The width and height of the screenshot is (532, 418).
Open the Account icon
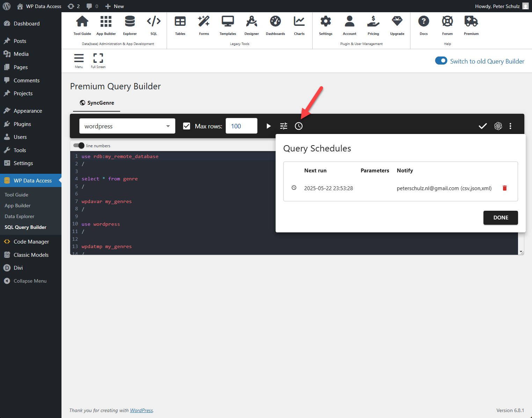click(x=350, y=22)
